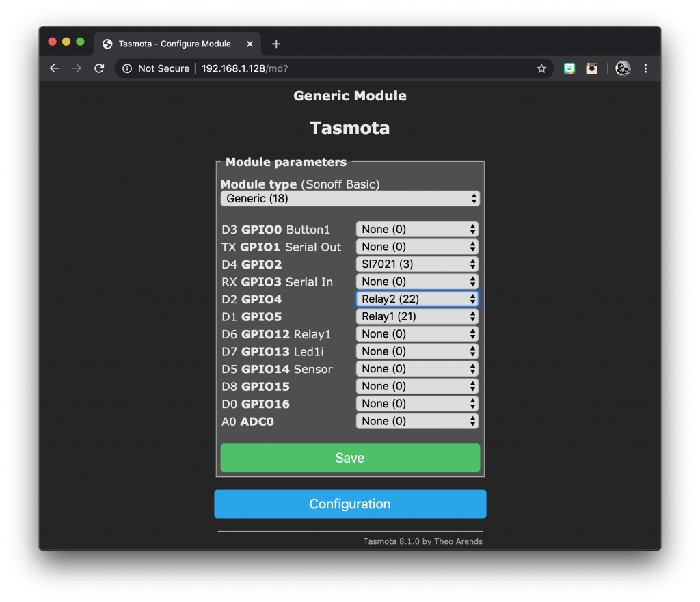Image resolution: width=700 pixels, height=602 pixels.
Task: Open site info next to Not Secure
Action: 127,68
